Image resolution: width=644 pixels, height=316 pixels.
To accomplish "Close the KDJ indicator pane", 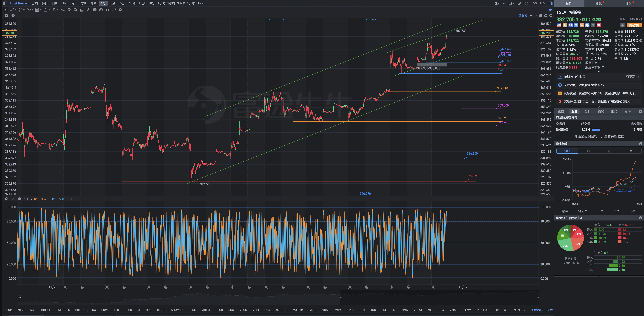I will (19, 199).
